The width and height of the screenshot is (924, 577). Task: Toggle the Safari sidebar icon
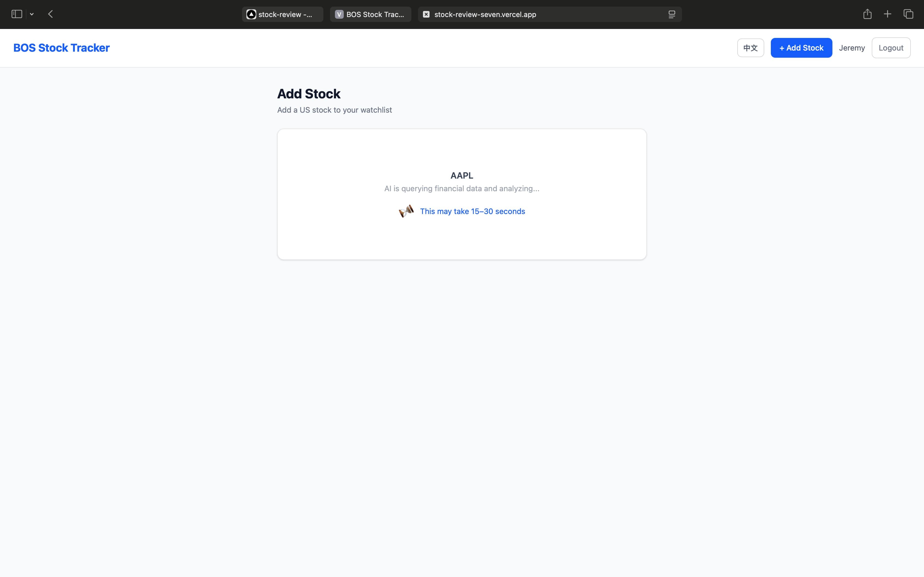pos(16,14)
